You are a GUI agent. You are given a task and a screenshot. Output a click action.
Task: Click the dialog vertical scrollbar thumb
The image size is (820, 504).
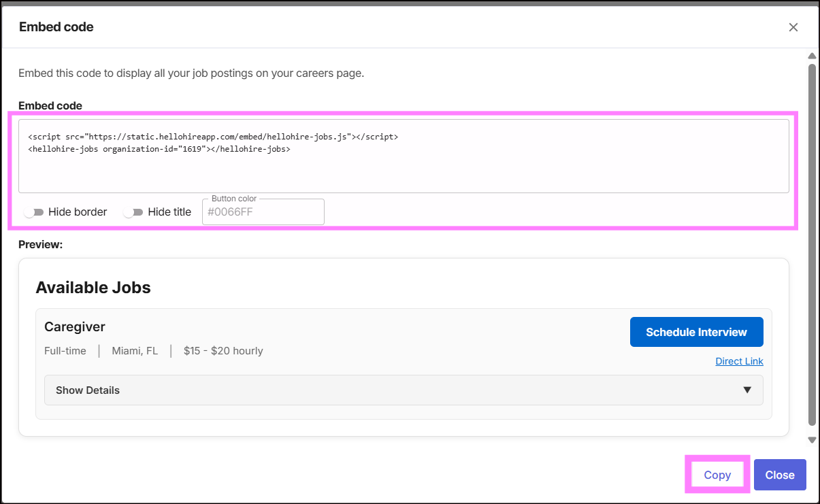(812, 245)
